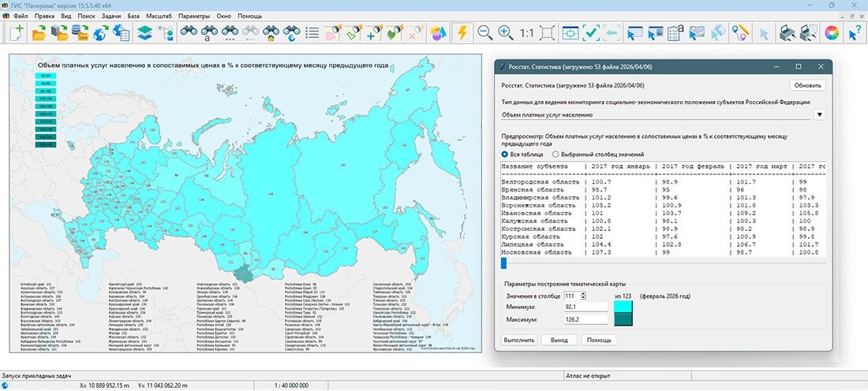This screenshot has width=868, height=391.
Task: Click the lightning bolt toolbar icon
Action: [x=462, y=32]
